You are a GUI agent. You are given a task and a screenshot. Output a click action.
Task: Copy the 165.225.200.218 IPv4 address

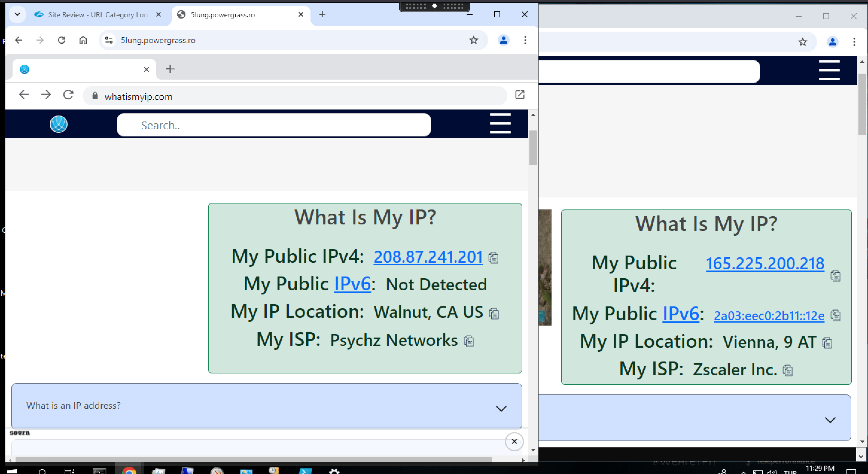pyautogui.click(x=835, y=276)
